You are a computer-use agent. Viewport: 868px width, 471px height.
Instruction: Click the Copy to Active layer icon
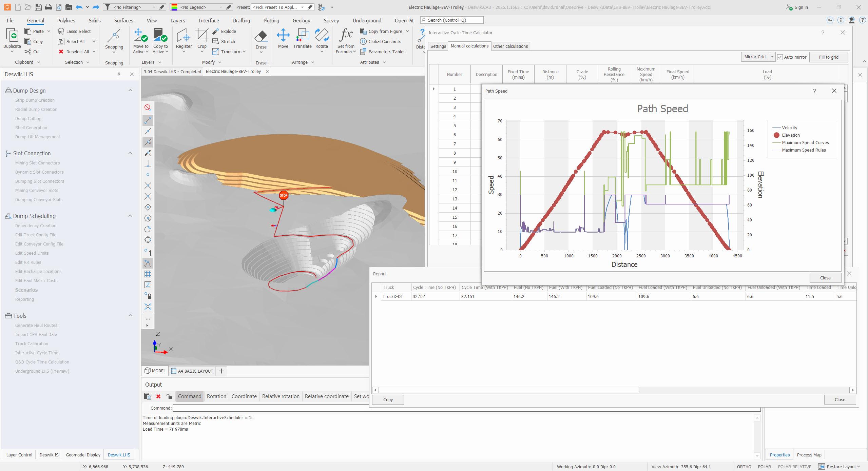coord(160,35)
